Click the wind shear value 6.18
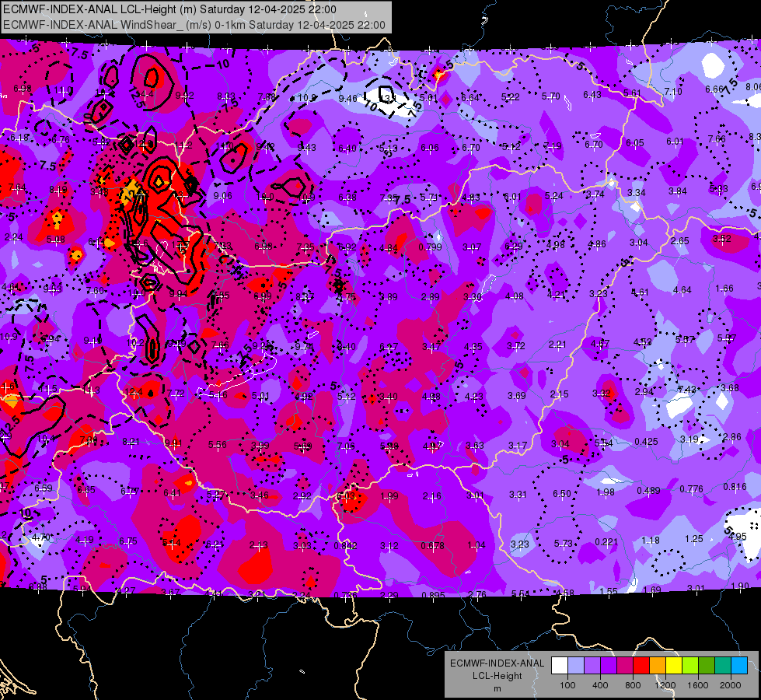761x700 pixels. [x=19, y=138]
